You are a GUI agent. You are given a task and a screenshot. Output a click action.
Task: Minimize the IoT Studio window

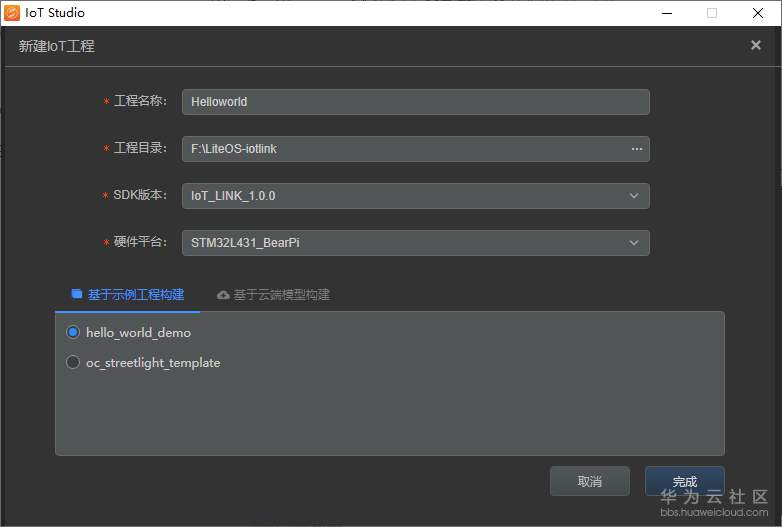[667, 13]
